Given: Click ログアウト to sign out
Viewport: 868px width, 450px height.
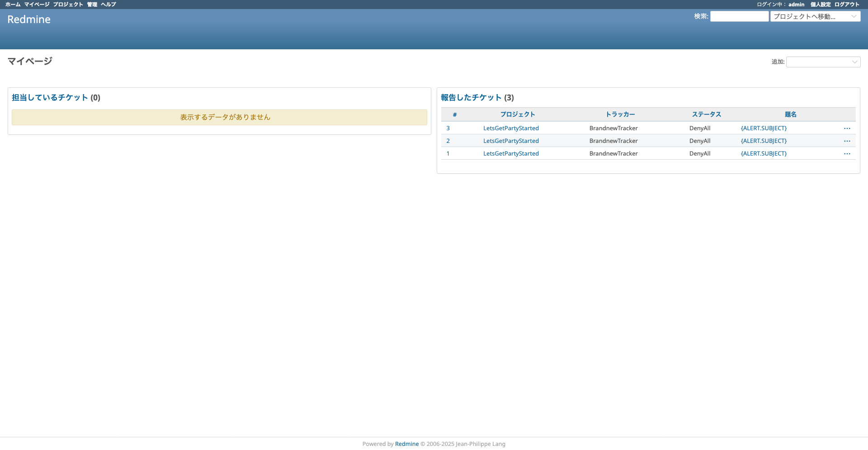Looking at the screenshot, I should 847,5.
